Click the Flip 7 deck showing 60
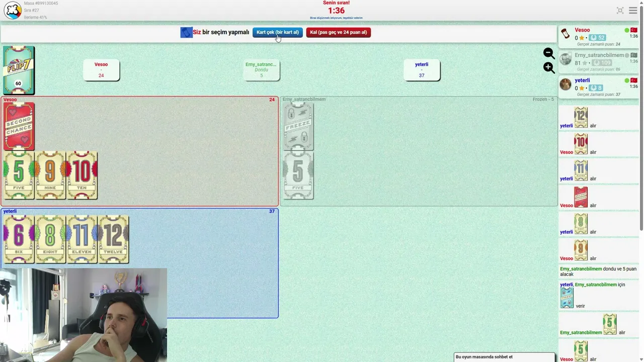The image size is (644, 362). tap(19, 70)
